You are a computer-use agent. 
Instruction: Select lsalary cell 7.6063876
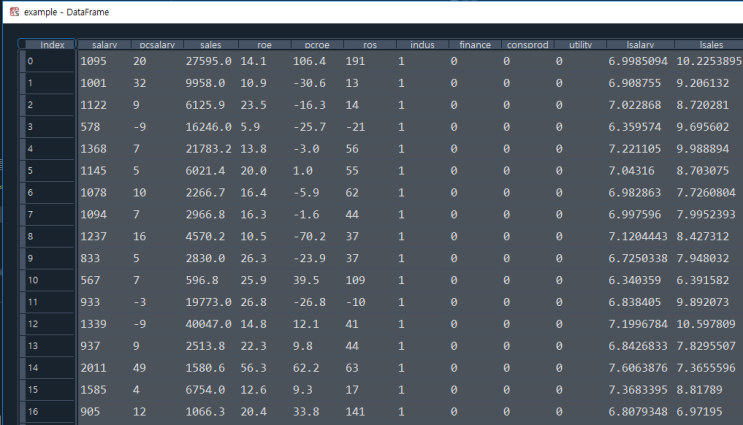tap(638, 368)
